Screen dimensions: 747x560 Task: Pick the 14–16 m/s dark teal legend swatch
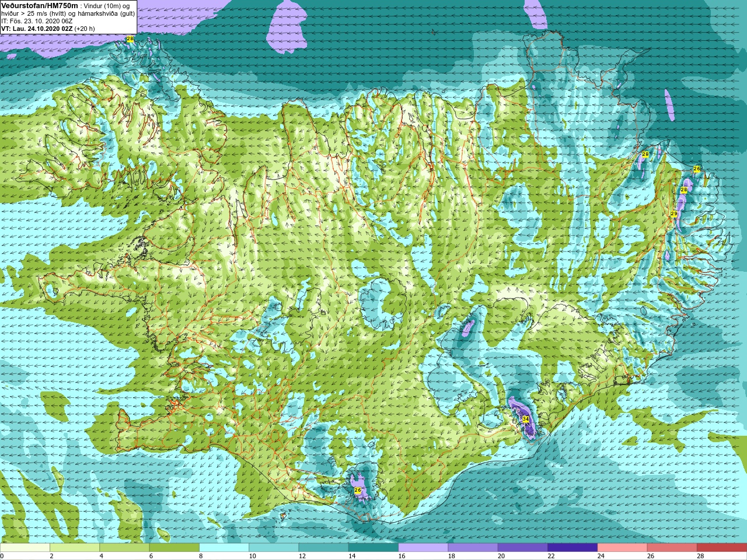(x=373, y=548)
